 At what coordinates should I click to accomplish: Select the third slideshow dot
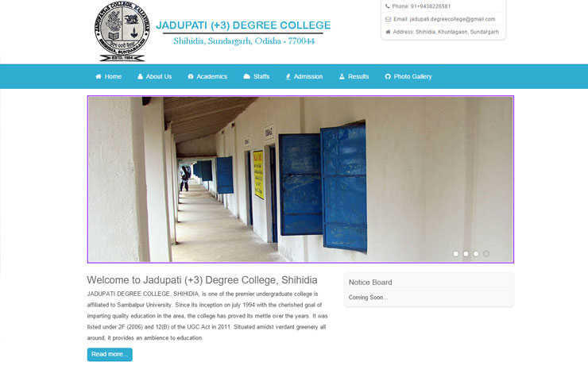pyautogui.click(x=476, y=254)
